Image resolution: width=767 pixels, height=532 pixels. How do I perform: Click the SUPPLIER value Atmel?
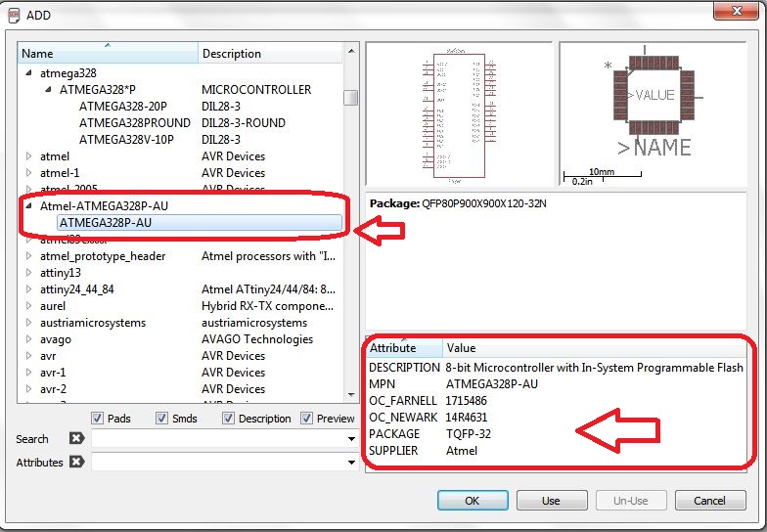click(462, 450)
